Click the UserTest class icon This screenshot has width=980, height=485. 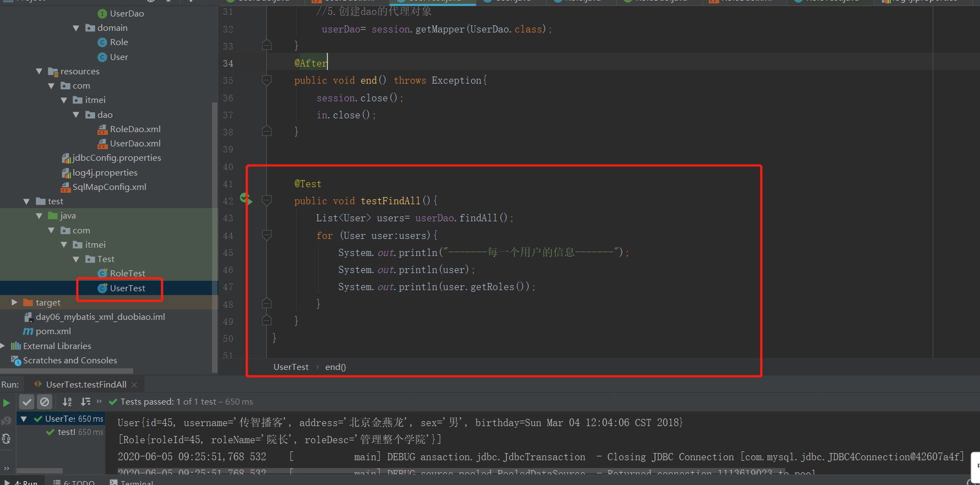coord(102,288)
